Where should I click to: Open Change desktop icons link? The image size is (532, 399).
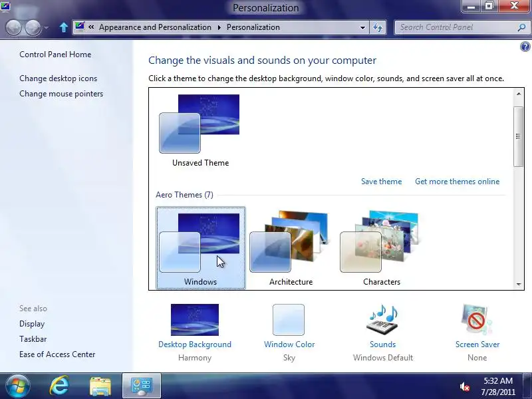tap(58, 78)
